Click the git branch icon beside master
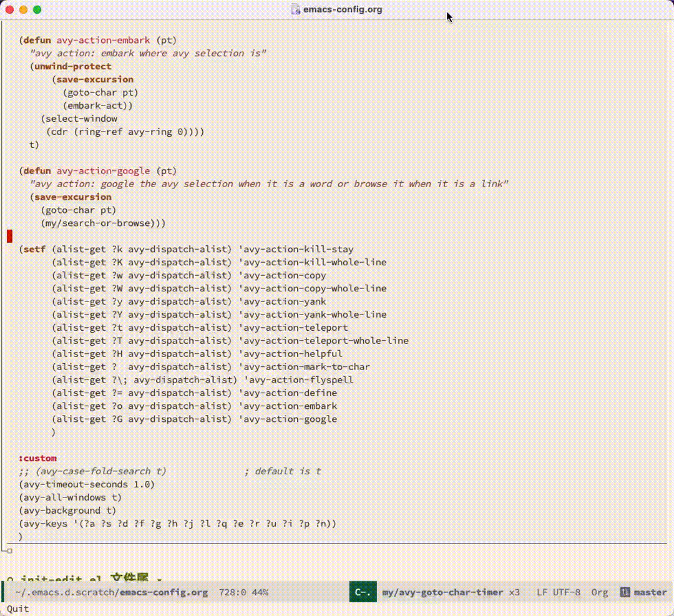This screenshot has height=616, width=674. [625, 592]
